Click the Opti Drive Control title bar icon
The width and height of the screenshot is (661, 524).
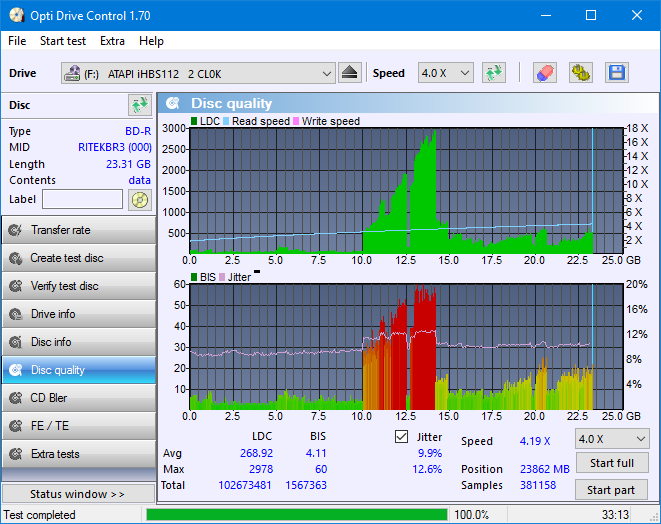tap(16, 16)
